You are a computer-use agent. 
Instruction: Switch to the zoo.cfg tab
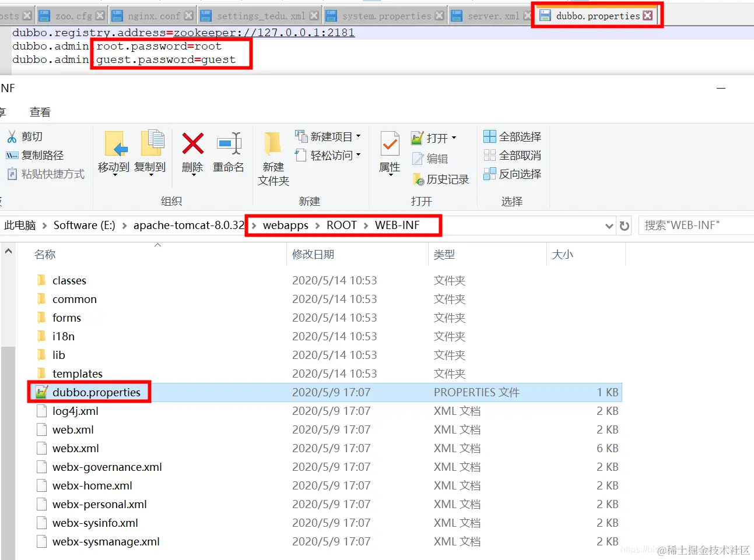pos(73,16)
